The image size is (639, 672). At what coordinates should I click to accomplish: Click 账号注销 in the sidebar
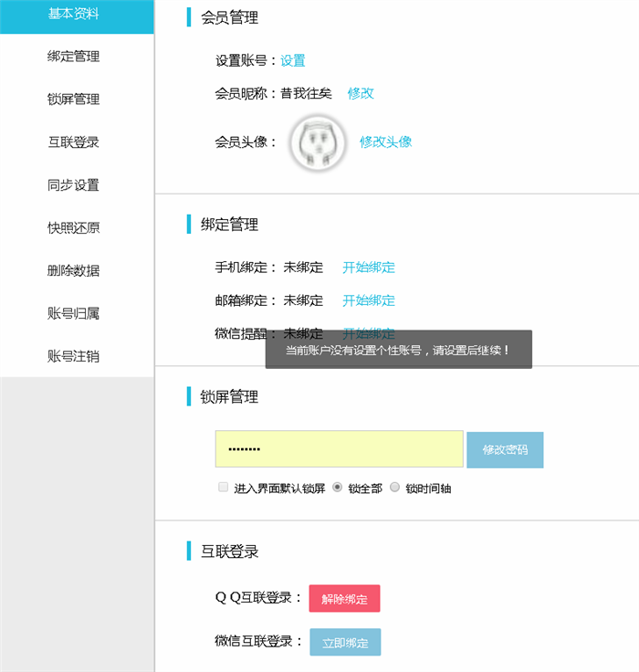(74, 357)
